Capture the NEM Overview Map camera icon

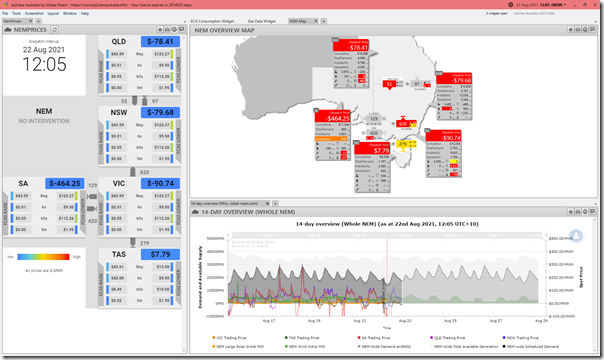578,29
